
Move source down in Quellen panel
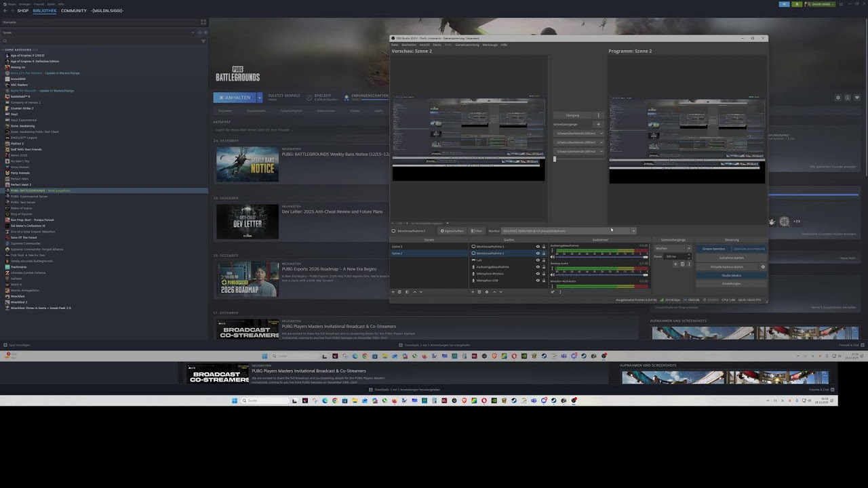pyautogui.click(x=501, y=292)
